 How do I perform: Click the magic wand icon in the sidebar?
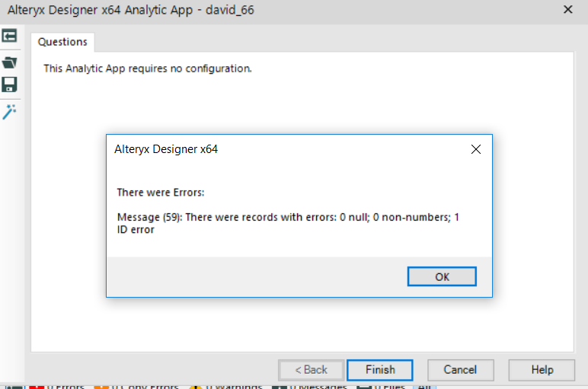pyautogui.click(x=10, y=111)
